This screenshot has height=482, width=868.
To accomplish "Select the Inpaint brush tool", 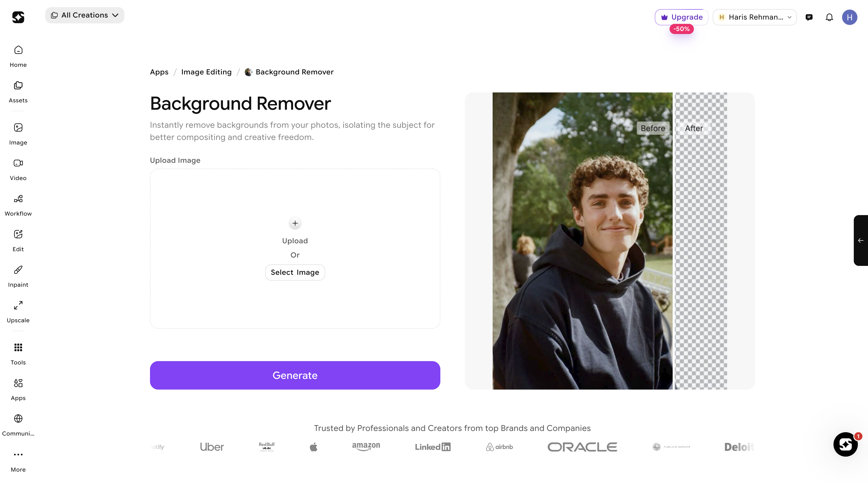I will tap(18, 270).
